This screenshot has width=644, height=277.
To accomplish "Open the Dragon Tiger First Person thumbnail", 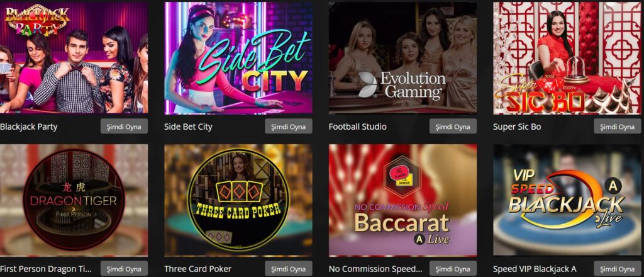I will pos(74,200).
